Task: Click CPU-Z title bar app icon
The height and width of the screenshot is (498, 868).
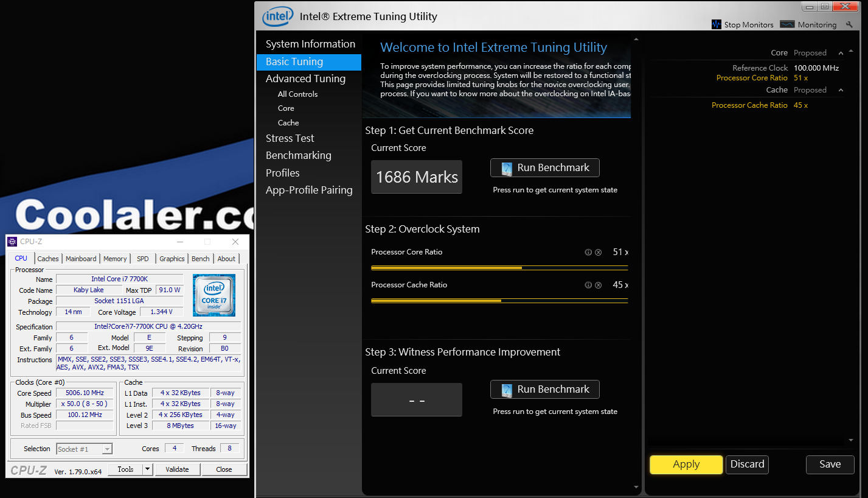Action: (12, 242)
